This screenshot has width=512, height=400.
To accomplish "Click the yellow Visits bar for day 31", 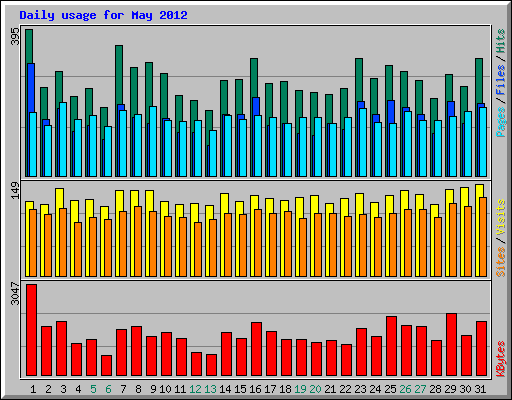I will [479, 191].
